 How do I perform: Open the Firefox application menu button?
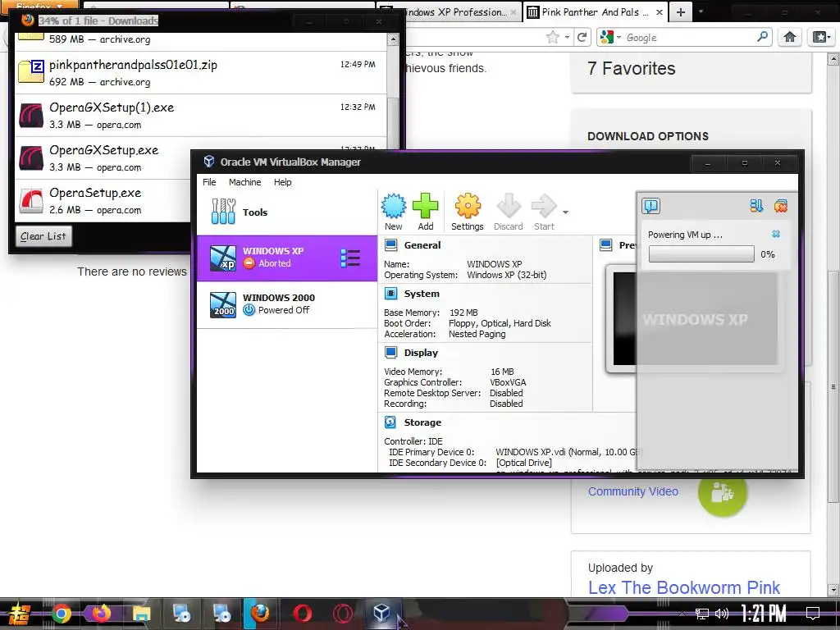38,6
